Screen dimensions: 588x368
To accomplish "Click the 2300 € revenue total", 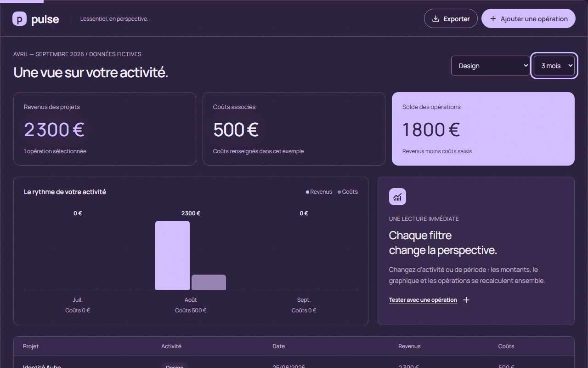I will pyautogui.click(x=54, y=130).
